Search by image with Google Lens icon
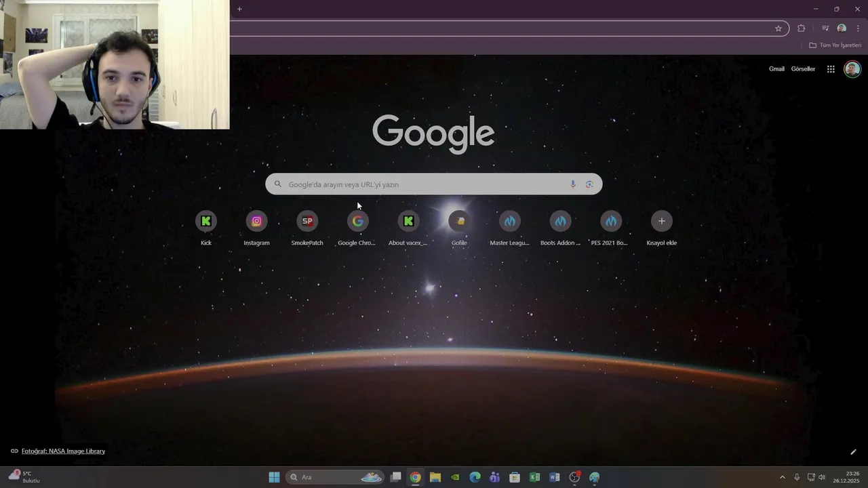Screen dimensions: 868x488 pyautogui.click(x=589, y=184)
